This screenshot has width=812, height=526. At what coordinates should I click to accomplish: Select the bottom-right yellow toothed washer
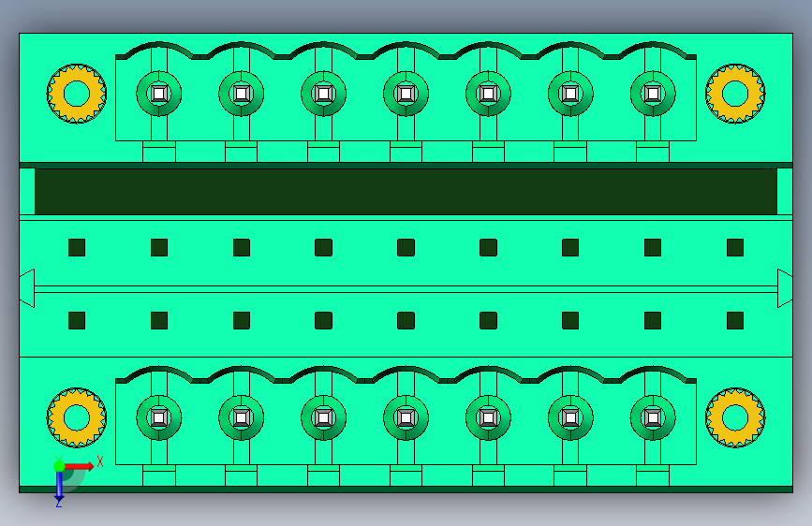pos(735,417)
